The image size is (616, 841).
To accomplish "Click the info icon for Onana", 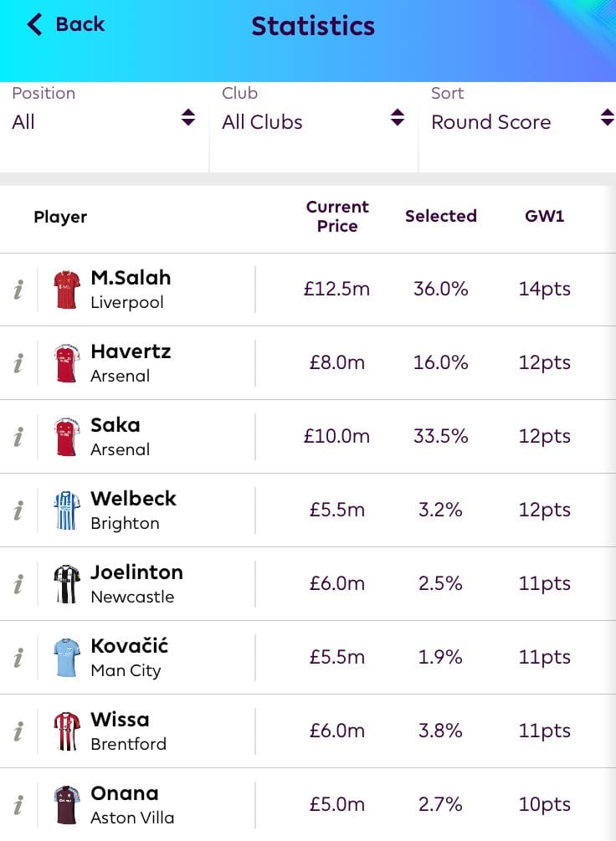I will tap(18, 805).
